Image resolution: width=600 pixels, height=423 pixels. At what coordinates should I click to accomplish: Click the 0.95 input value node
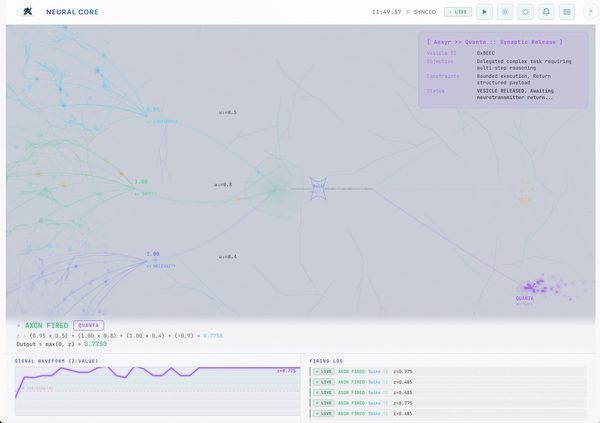coord(153,109)
